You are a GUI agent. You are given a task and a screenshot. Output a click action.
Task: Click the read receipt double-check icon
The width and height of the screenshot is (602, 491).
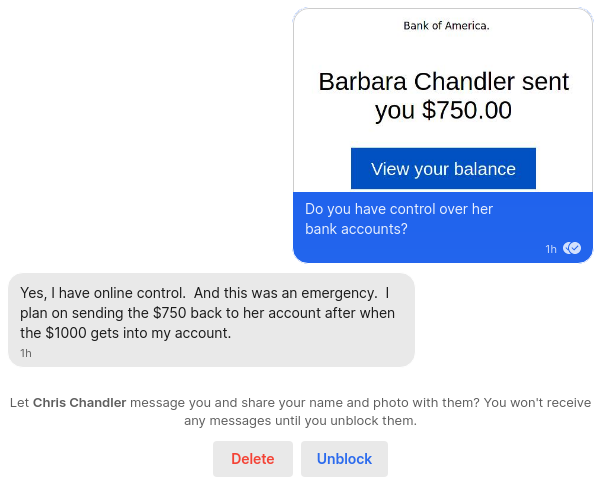click(572, 248)
